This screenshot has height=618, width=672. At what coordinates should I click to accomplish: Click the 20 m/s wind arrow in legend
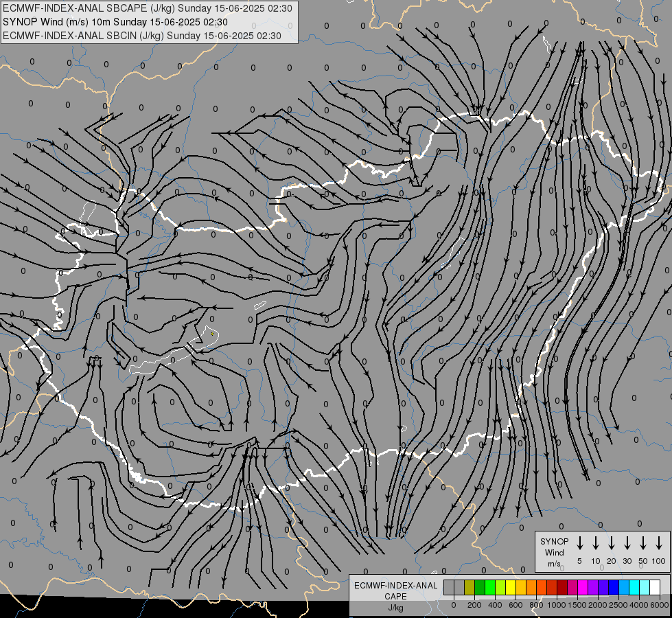[x=611, y=543]
